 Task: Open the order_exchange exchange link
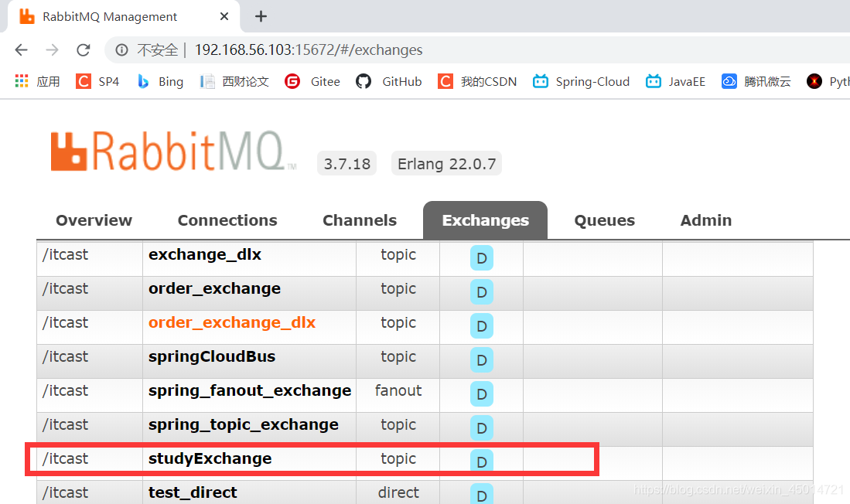point(215,289)
